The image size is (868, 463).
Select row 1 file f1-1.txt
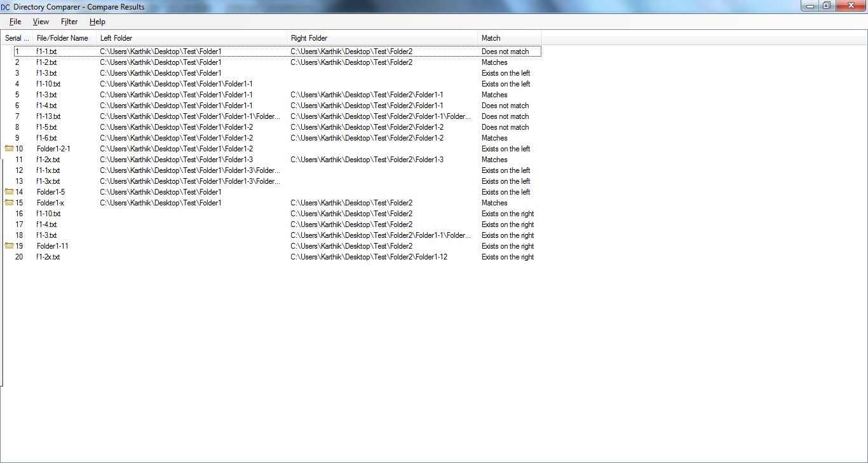click(46, 52)
